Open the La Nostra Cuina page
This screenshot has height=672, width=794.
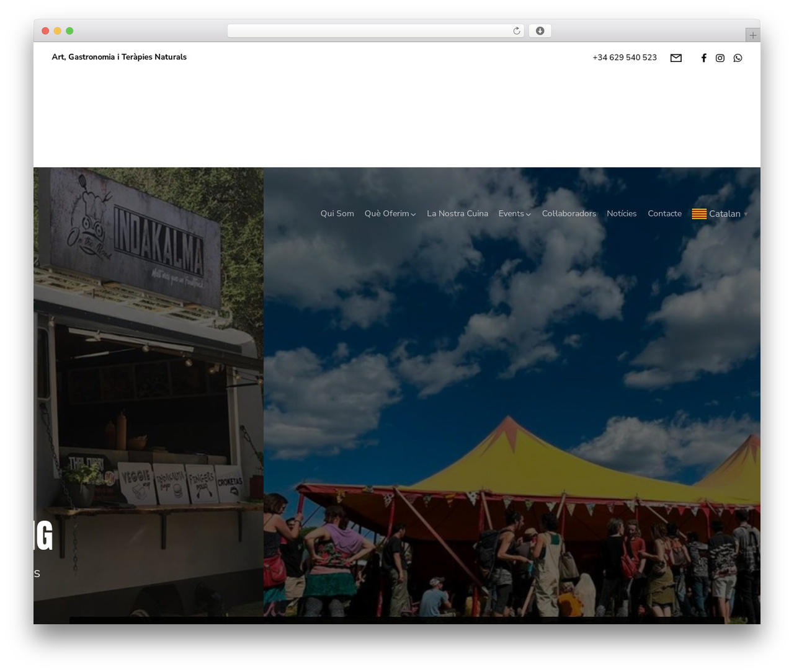pyautogui.click(x=458, y=213)
